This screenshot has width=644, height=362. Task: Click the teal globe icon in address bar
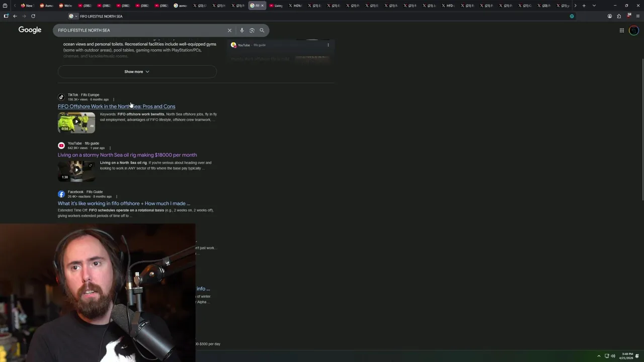click(572, 16)
